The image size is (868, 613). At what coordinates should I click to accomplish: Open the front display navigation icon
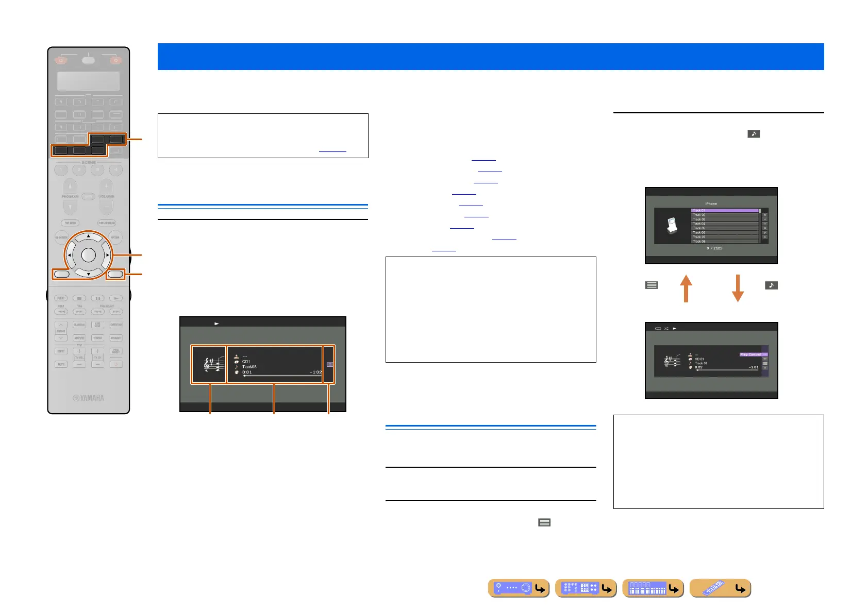point(653,588)
